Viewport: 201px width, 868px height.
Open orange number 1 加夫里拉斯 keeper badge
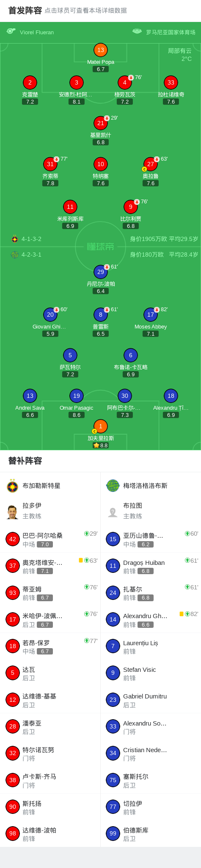coord(101,426)
